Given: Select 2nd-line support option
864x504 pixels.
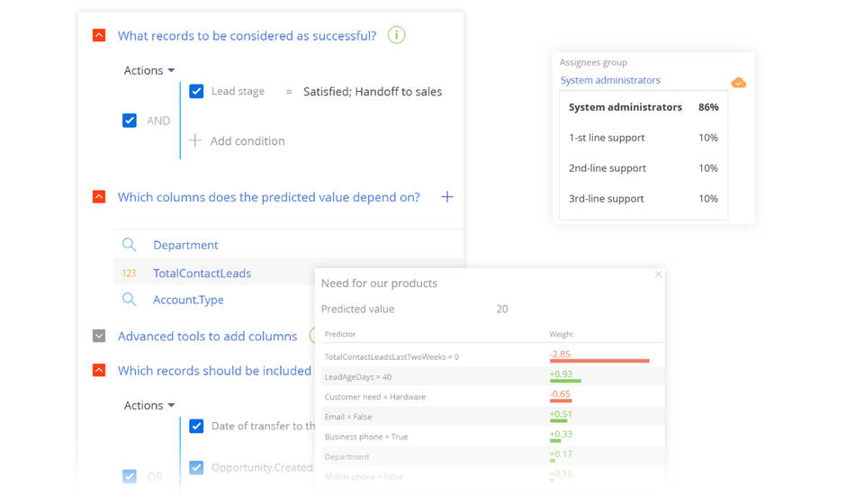Looking at the screenshot, I should (x=643, y=168).
